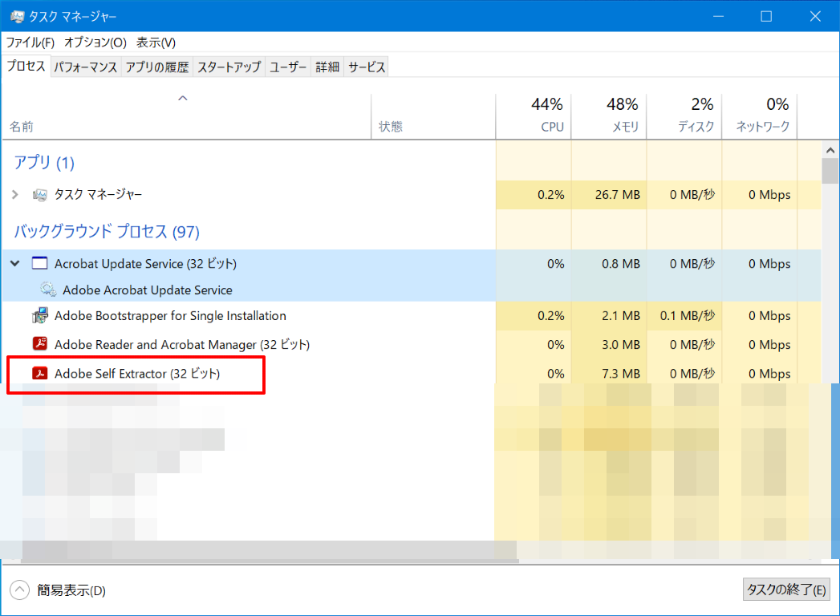Click the Task Manager title bar icon
840x616 pixels.
[17, 17]
